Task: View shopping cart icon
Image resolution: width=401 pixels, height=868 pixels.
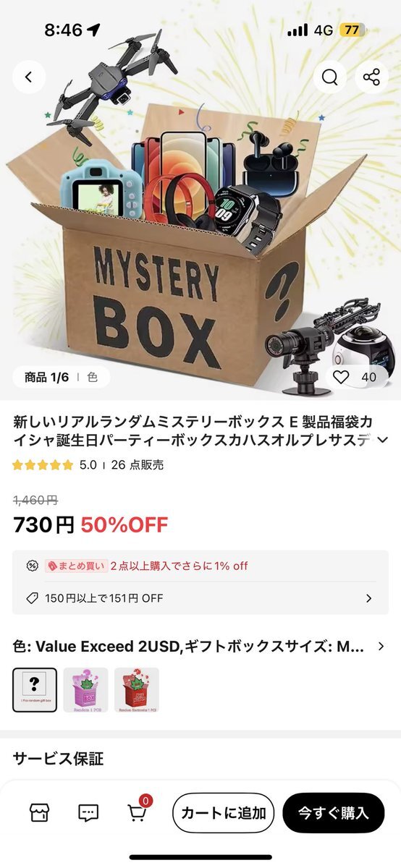Action: point(138,811)
